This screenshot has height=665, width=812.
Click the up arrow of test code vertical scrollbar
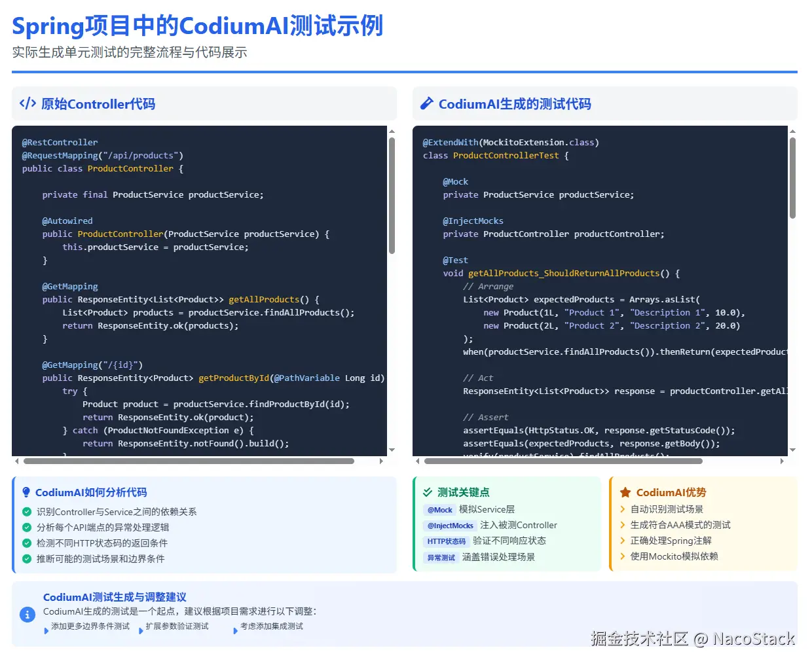[x=792, y=132]
